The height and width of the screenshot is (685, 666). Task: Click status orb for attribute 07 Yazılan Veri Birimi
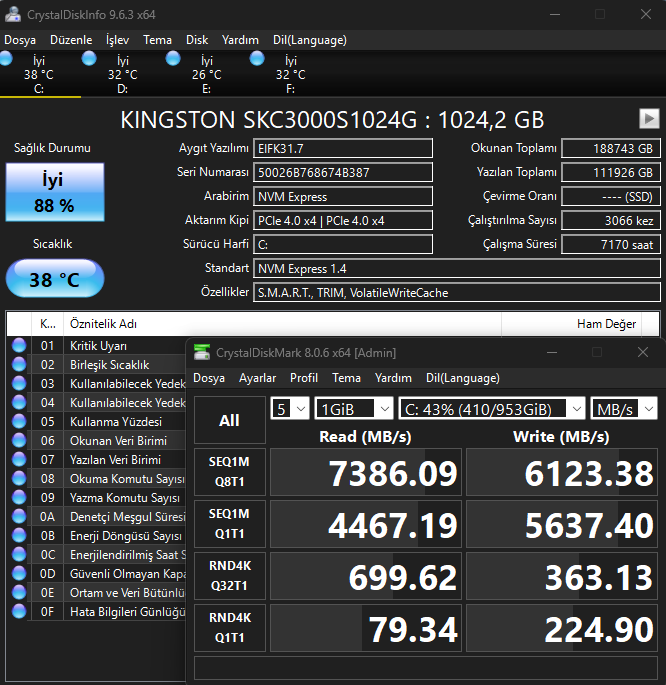coord(19,460)
